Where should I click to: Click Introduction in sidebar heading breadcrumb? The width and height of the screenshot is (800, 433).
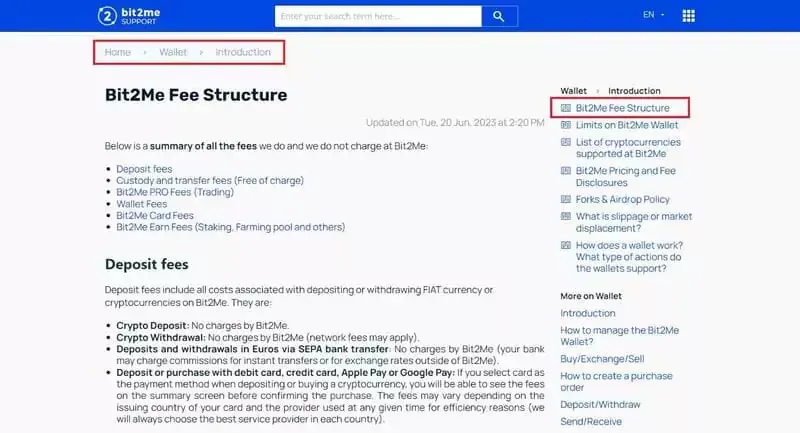click(x=634, y=91)
